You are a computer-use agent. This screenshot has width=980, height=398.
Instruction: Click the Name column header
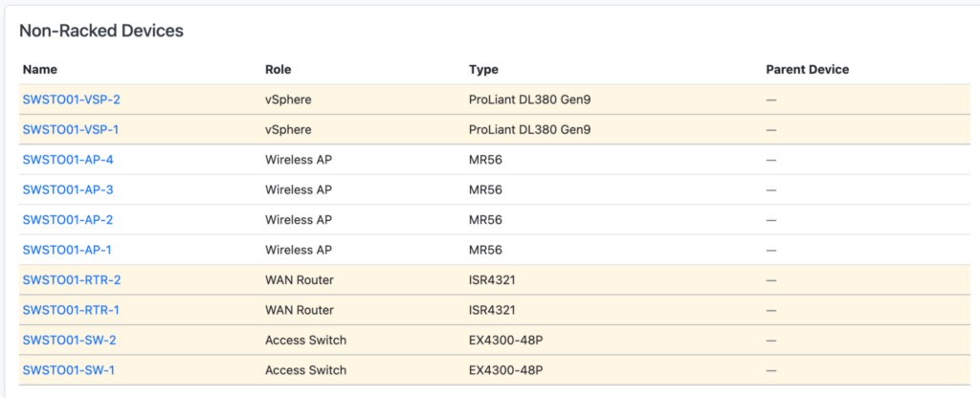40,69
